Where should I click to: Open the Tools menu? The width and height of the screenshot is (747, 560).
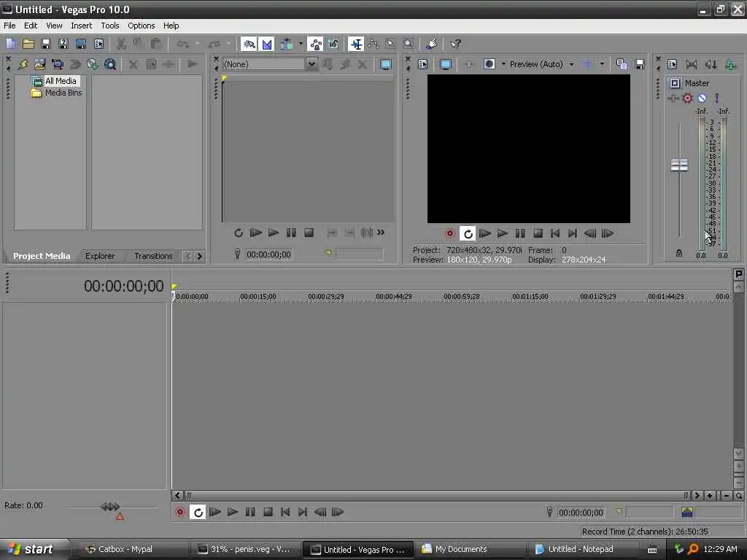tap(110, 26)
